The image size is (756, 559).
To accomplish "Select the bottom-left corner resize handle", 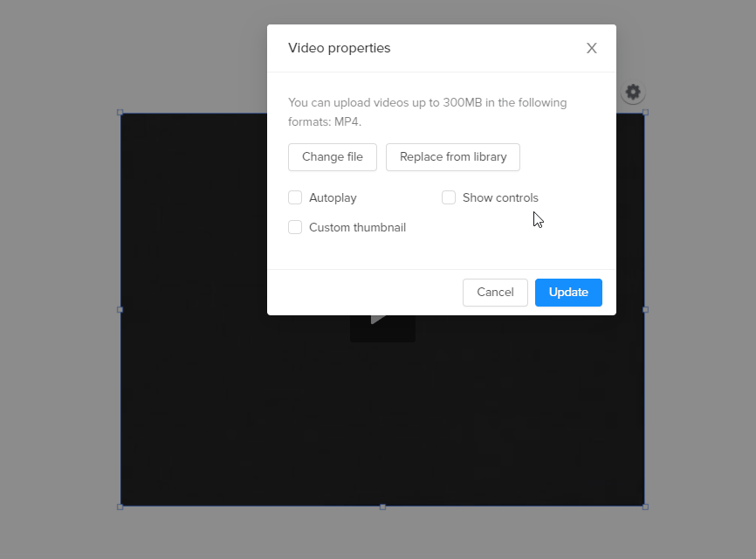I will [x=120, y=507].
